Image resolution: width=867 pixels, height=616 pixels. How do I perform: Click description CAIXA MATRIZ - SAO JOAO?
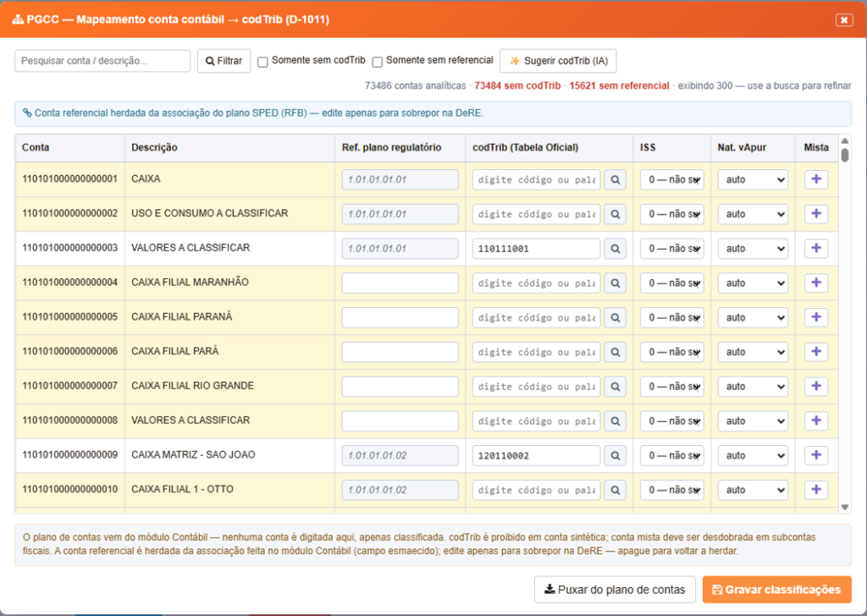click(x=193, y=454)
